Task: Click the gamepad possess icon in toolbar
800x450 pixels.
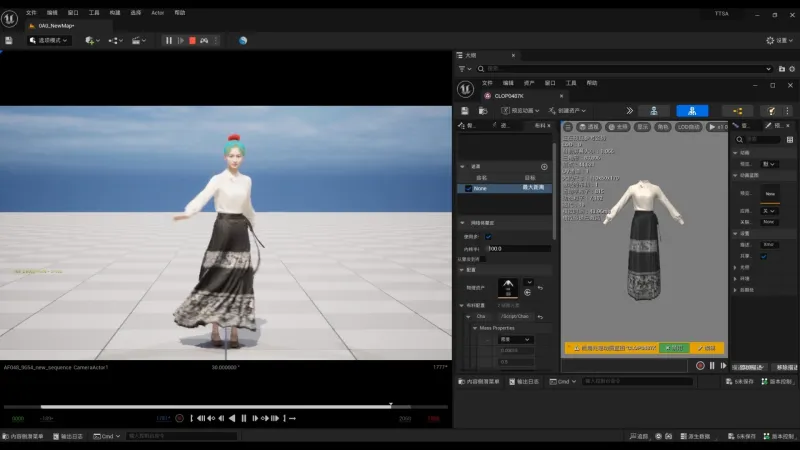Action: pos(204,40)
